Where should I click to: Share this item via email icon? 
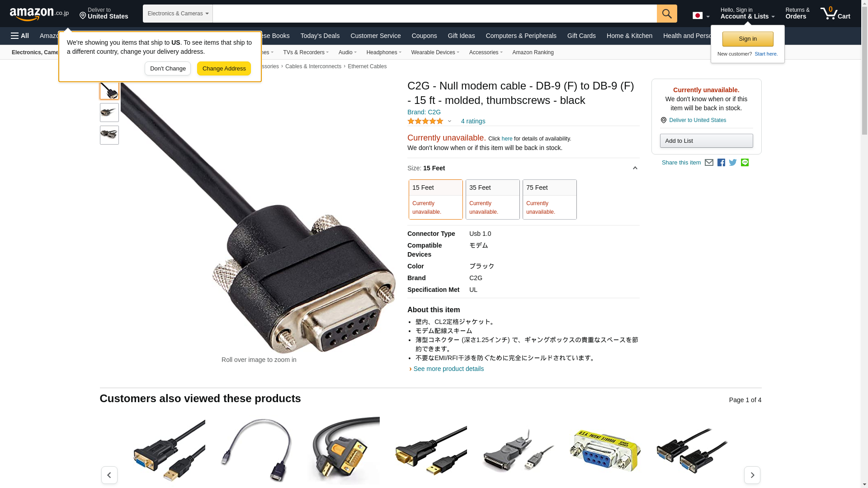click(709, 163)
